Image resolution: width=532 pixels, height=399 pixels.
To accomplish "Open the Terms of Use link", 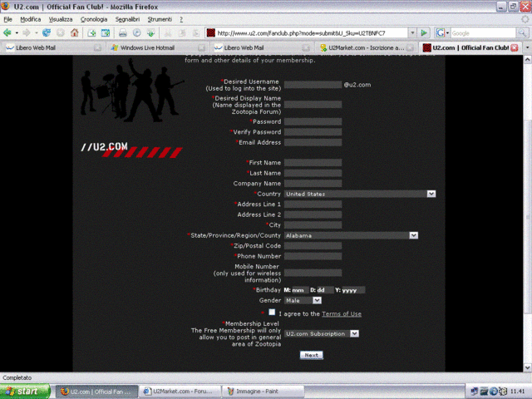I will [342, 314].
